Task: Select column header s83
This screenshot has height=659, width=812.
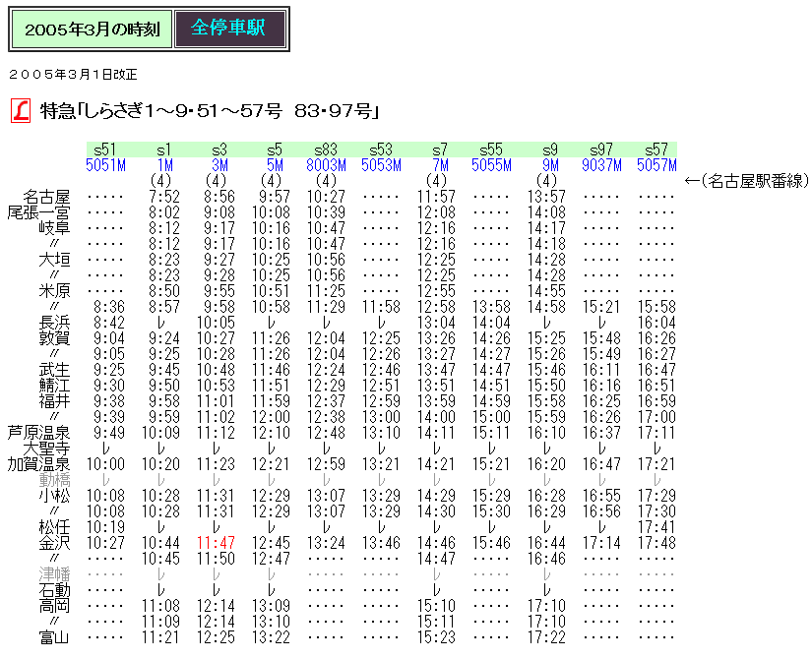Action: coord(326,150)
